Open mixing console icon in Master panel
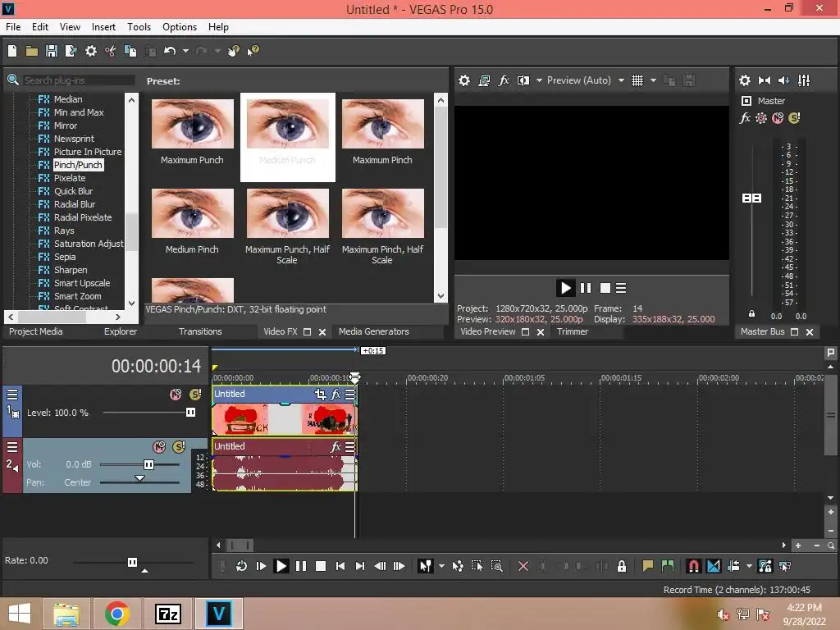The width and height of the screenshot is (840, 630). pyautogui.click(x=804, y=80)
